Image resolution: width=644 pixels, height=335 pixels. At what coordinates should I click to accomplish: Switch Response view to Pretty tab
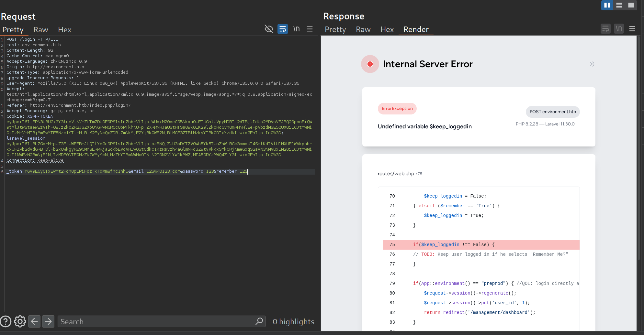(x=335, y=29)
